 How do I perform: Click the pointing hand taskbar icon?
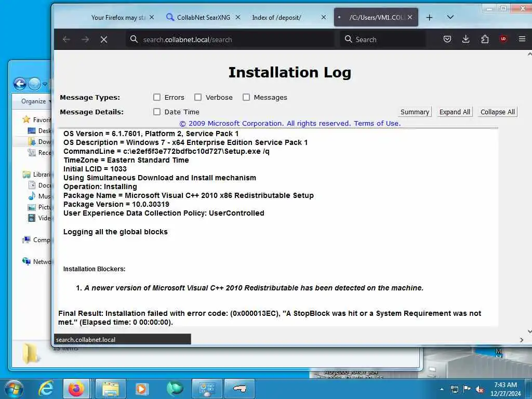(x=240, y=389)
